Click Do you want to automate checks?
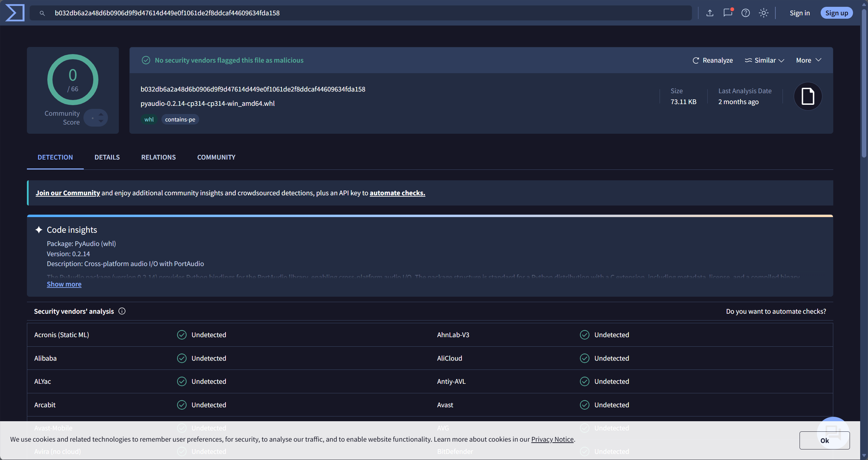 click(x=776, y=311)
